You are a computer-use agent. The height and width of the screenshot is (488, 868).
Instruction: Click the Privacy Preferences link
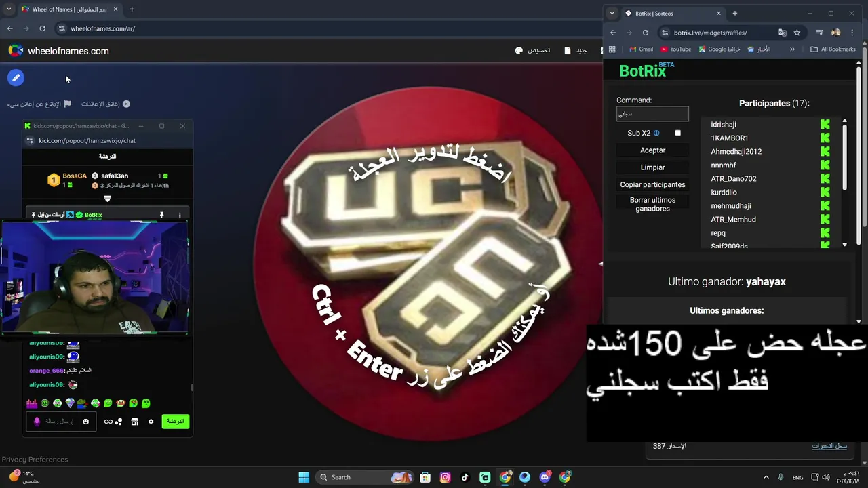pyautogui.click(x=35, y=459)
